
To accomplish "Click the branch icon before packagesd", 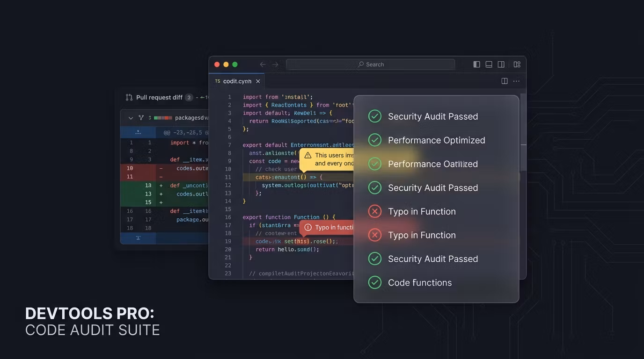I will coord(141,118).
